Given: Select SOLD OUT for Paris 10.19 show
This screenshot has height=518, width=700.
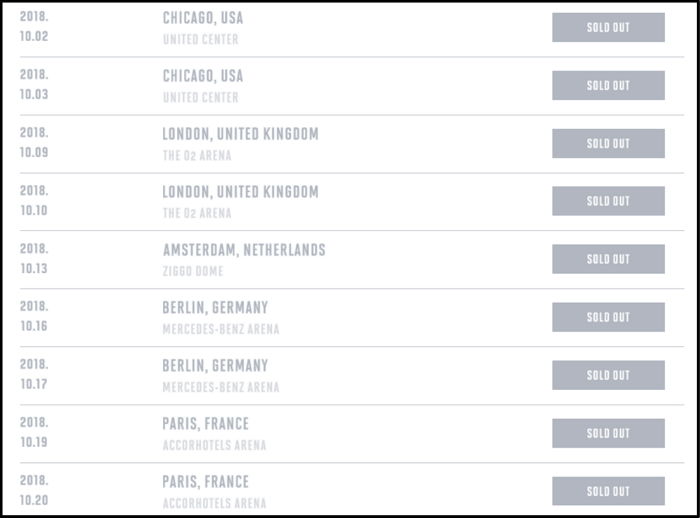Looking at the screenshot, I should [x=608, y=434].
